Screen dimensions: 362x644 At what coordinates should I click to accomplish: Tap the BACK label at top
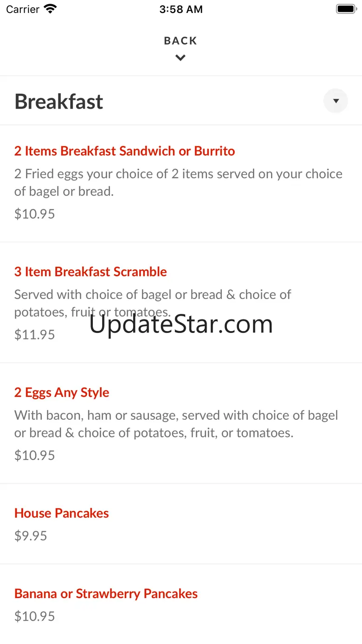[181, 41]
